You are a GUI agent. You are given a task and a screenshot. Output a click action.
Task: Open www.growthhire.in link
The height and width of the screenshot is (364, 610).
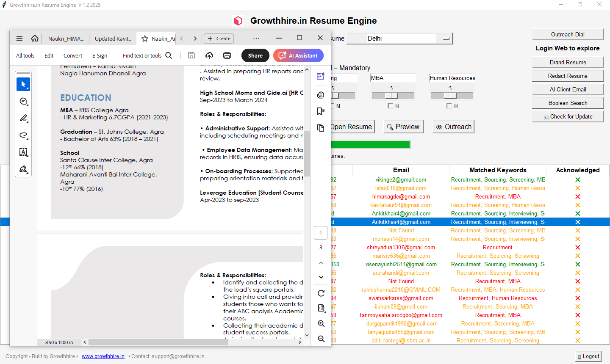point(103,356)
